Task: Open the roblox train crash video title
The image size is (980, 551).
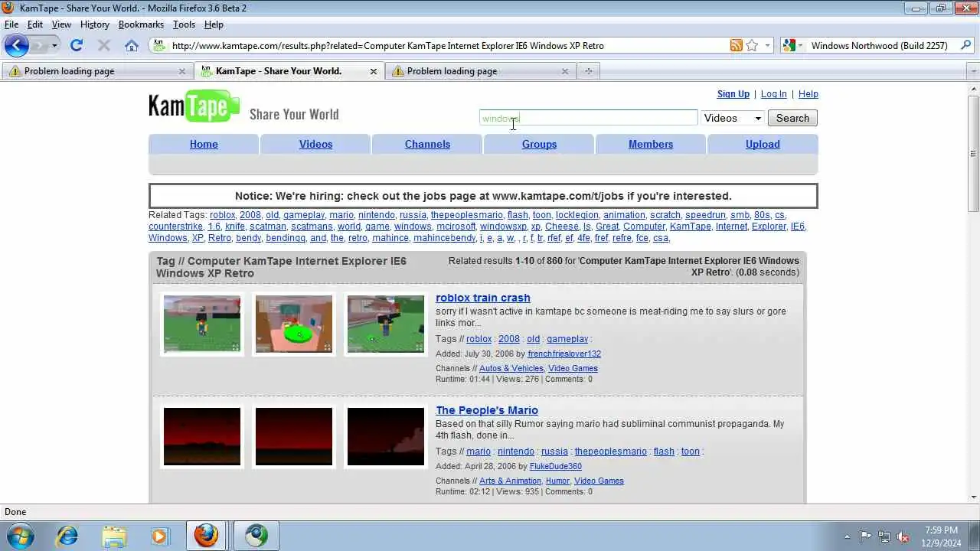Action: (483, 298)
